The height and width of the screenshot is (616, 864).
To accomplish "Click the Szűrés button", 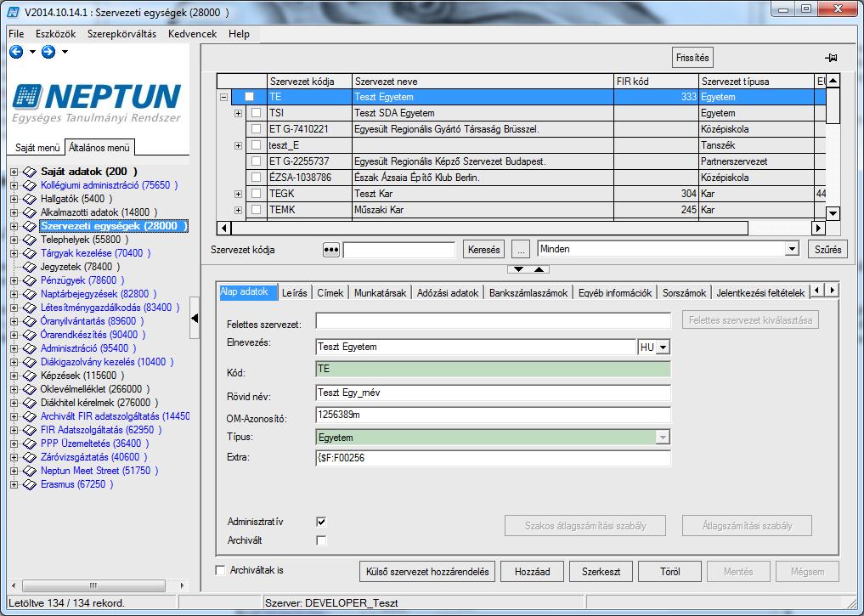I will click(x=827, y=250).
